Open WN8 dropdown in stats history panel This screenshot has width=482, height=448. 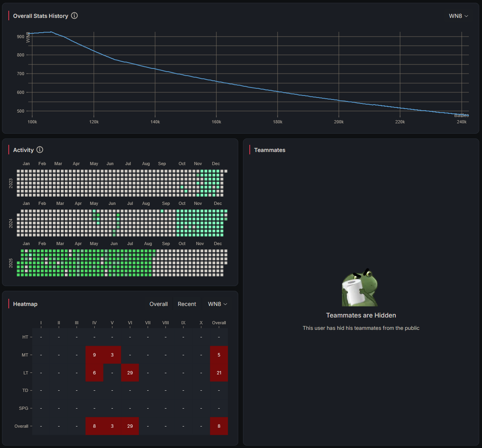pyautogui.click(x=458, y=16)
